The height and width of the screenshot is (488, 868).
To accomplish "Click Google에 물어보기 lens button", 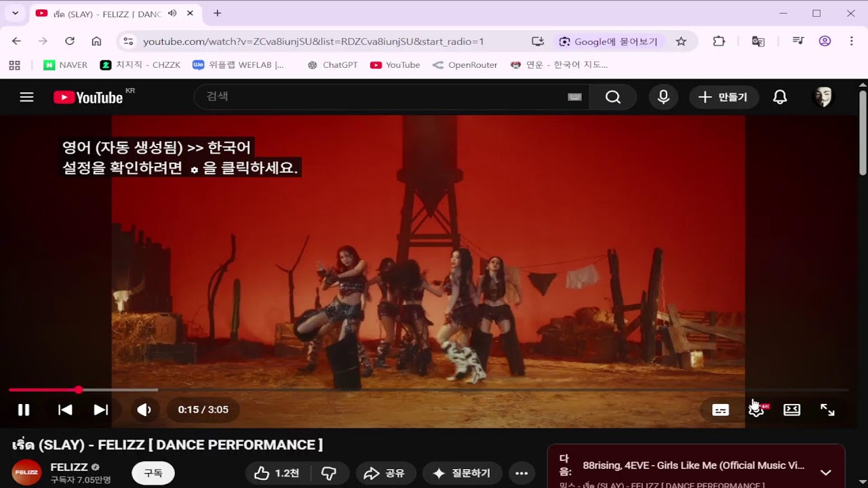I will point(609,41).
